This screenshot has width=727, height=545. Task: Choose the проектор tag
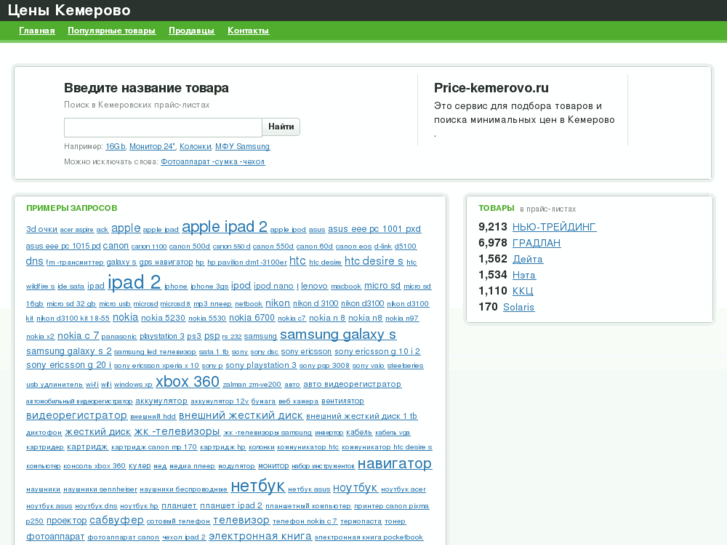point(66,520)
